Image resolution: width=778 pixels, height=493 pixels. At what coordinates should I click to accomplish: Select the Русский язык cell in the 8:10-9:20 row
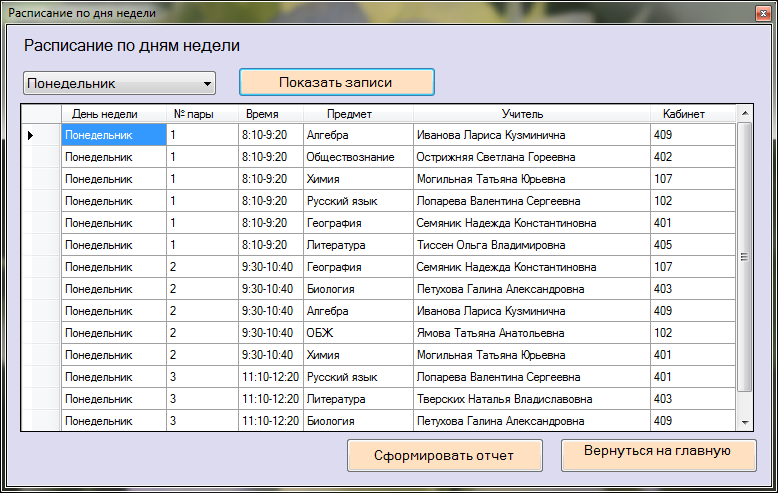[358, 201]
